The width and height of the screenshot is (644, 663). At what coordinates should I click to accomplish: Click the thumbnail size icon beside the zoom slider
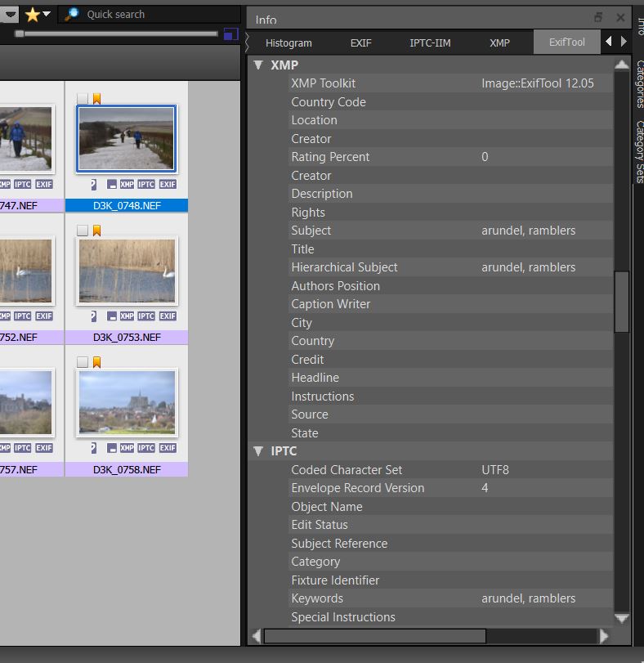[x=230, y=34]
